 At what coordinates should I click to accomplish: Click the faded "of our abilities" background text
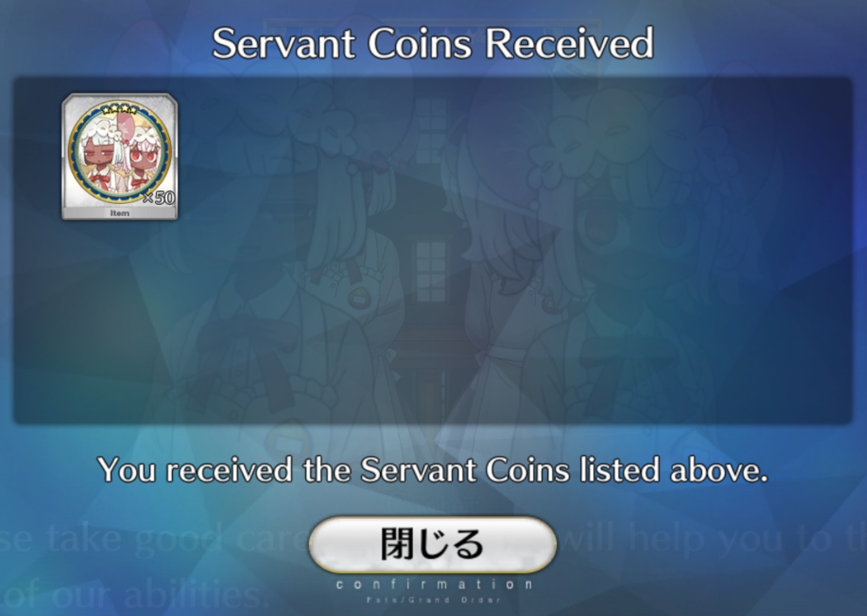130,595
